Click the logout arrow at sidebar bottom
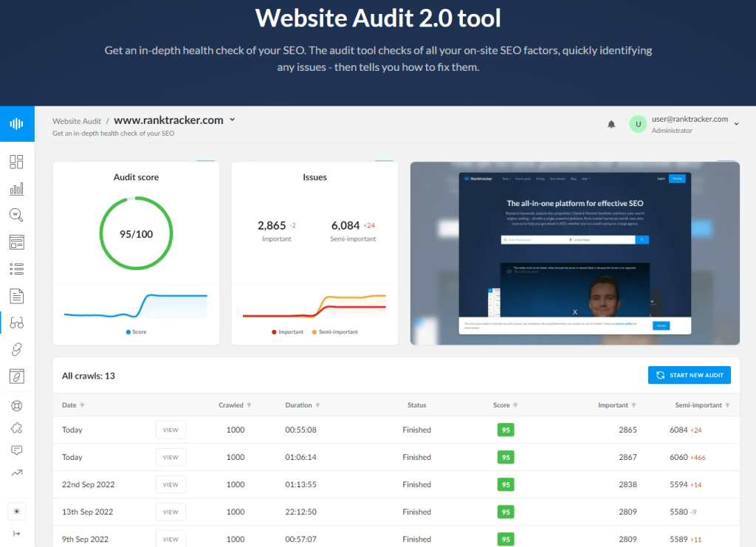This screenshot has width=756, height=547. point(17,534)
